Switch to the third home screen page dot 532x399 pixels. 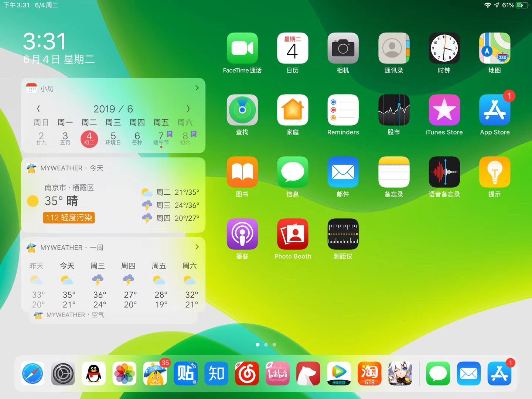tap(274, 345)
